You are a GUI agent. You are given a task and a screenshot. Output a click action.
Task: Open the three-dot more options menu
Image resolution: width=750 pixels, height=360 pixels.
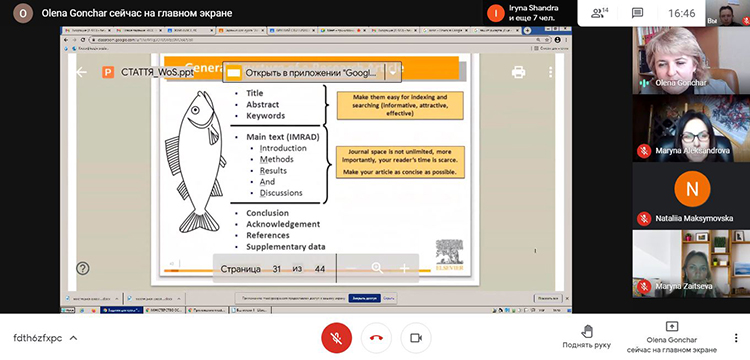(x=736, y=338)
